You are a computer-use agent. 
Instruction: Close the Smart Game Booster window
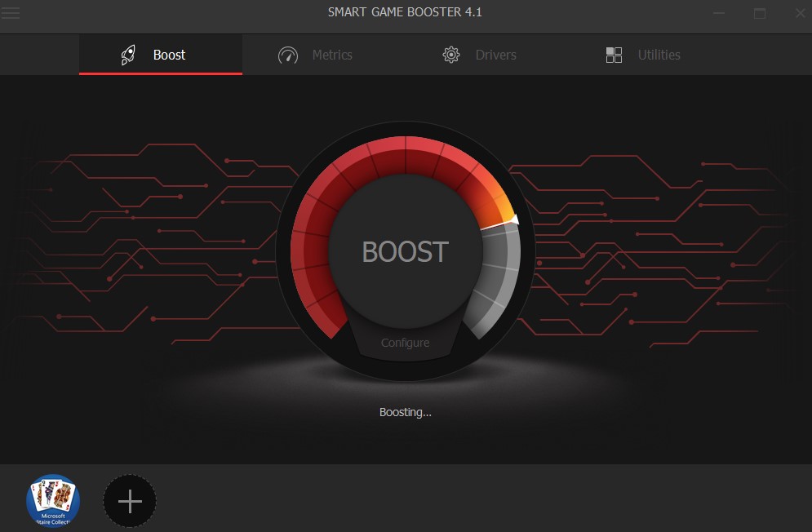pos(800,13)
